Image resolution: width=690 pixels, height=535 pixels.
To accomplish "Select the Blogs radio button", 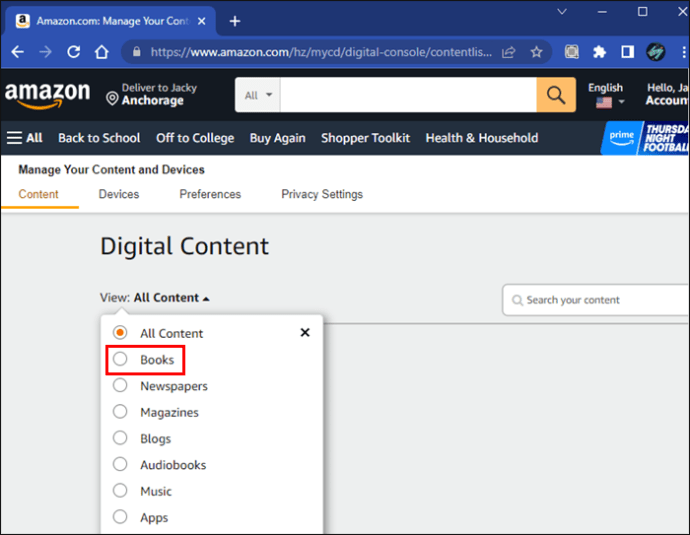I will pos(120,438).
